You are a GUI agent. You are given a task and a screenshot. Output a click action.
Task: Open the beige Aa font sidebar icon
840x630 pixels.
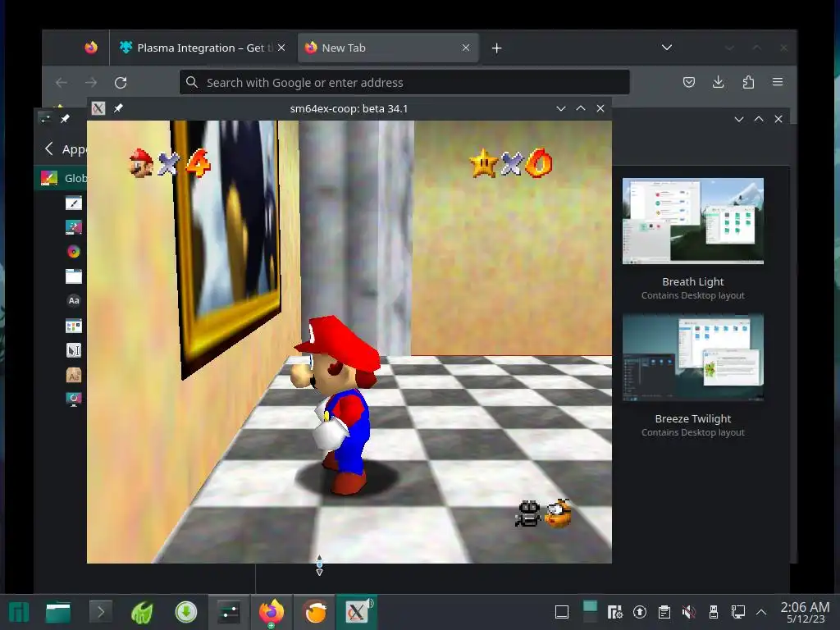point(73,375)
